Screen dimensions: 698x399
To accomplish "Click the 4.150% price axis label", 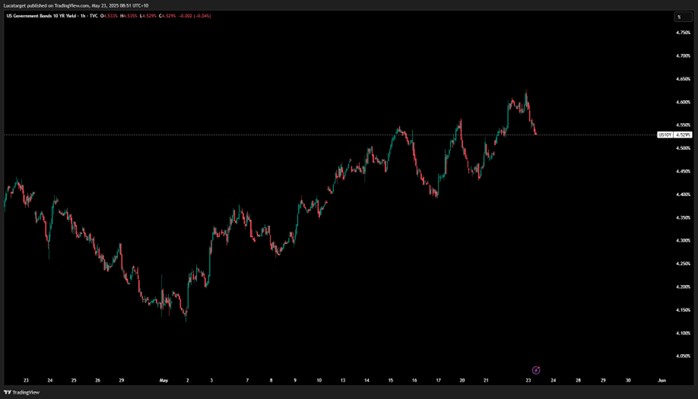I will coord(683,310).
